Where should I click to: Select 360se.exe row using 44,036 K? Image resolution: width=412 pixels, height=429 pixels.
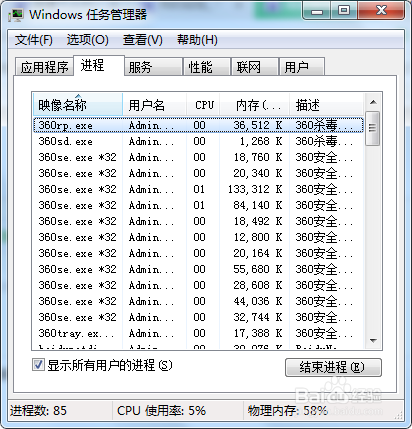coord(198,301)
